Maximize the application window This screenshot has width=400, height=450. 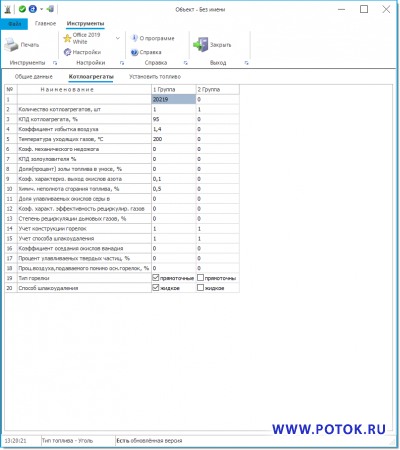coord(364,9)
